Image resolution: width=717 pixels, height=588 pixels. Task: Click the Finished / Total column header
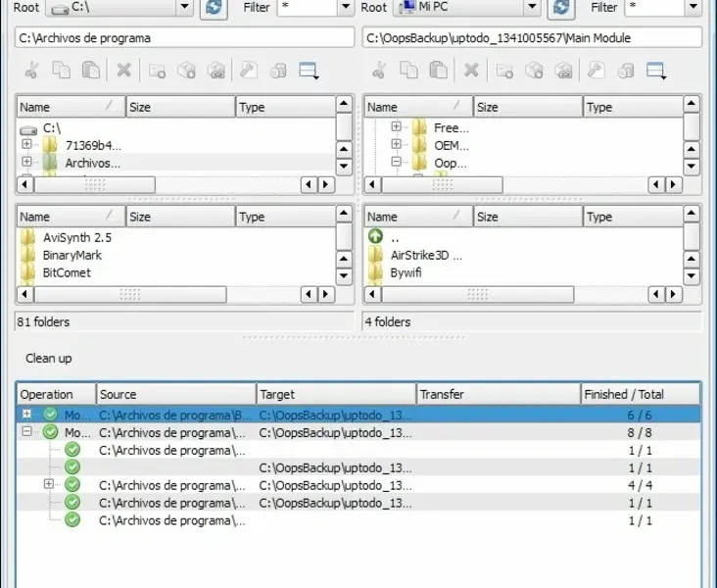pos(641,394)
